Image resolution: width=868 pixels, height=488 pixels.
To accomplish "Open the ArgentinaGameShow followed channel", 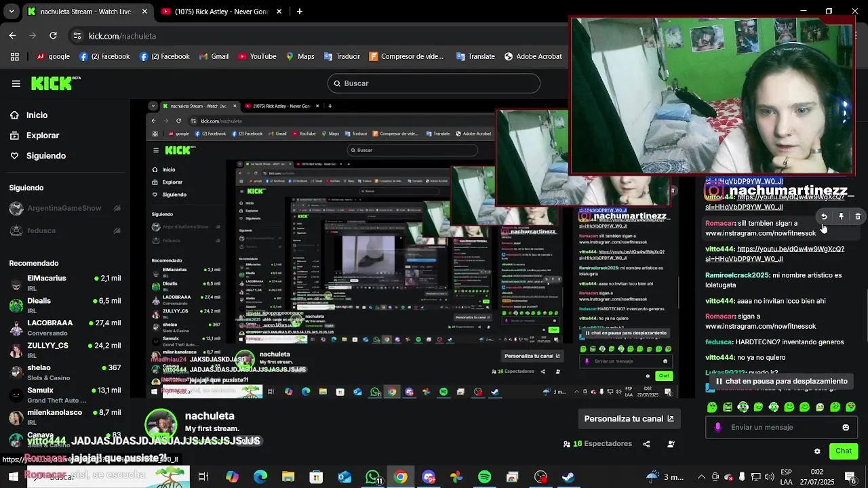I will [x=65, y=208].
